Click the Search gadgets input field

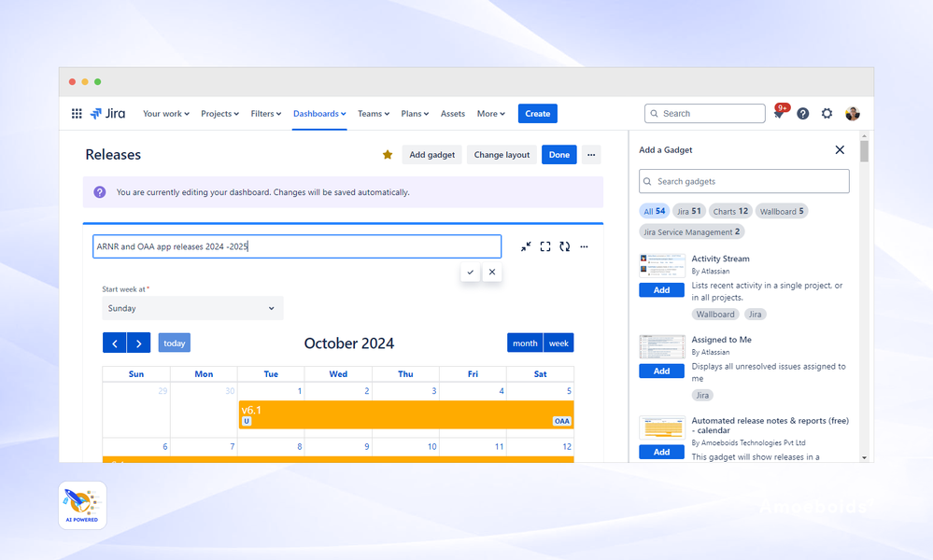[743, 180]
